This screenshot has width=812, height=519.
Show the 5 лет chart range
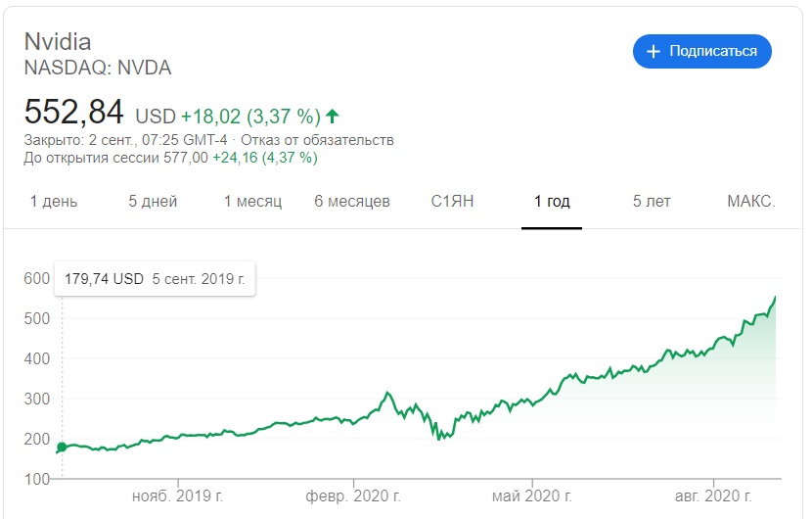coord(652,202)
